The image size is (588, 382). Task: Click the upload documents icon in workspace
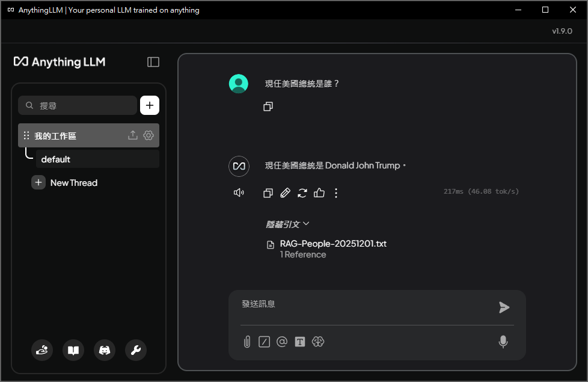click(x=133, y=135)
